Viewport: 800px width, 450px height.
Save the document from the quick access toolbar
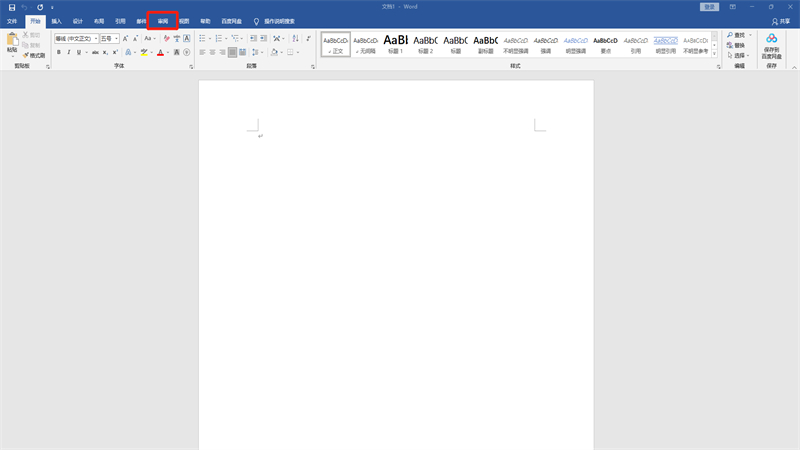(x=12, y=7)
